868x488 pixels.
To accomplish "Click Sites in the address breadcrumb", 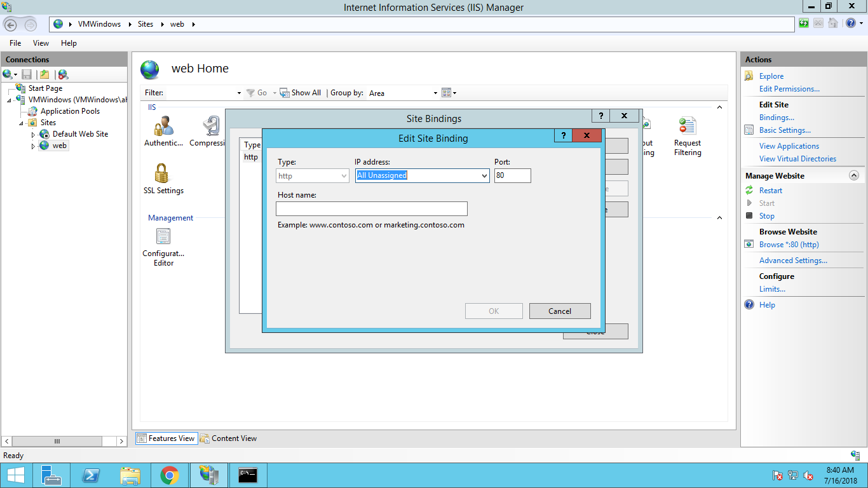I will 146,24.
